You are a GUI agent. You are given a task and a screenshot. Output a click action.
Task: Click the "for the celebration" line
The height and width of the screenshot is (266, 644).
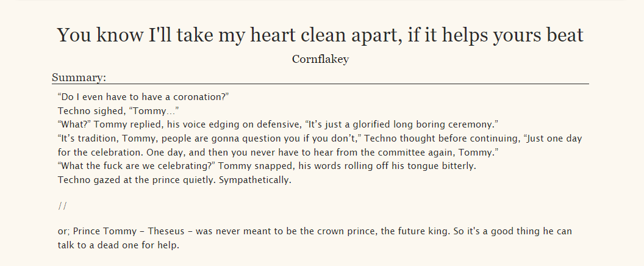click(278, 153)
